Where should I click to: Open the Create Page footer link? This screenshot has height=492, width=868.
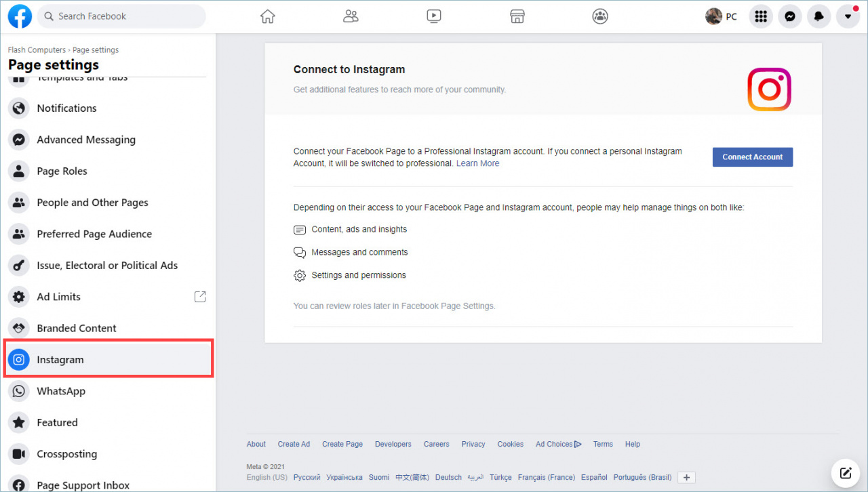pos(342,445)
